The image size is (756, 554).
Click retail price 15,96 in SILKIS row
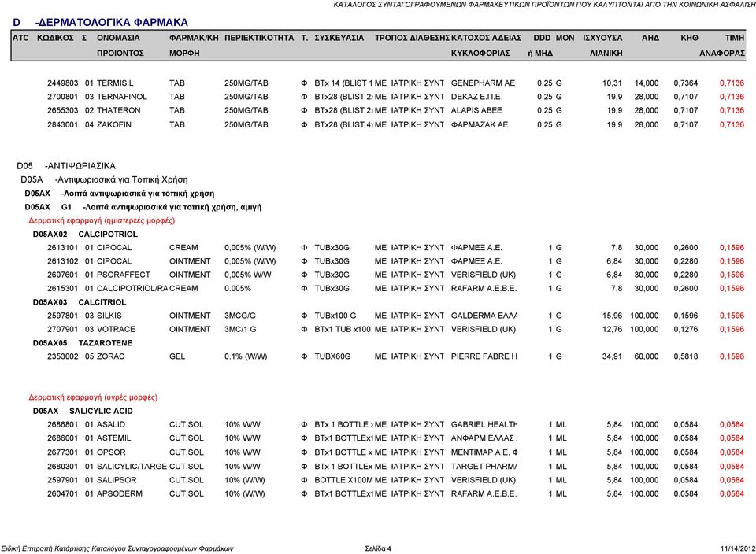tap(612, 316)
